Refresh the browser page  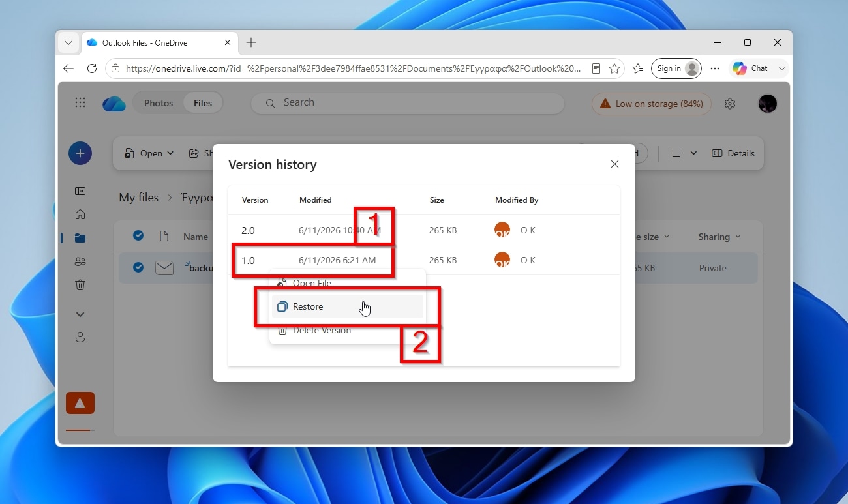[92, 68]
